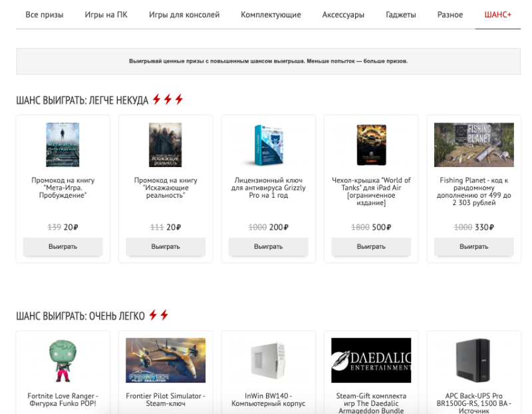
Task: Open the Лицензионный ключ для антивируса Grizzly title
Action: [269, 188]
